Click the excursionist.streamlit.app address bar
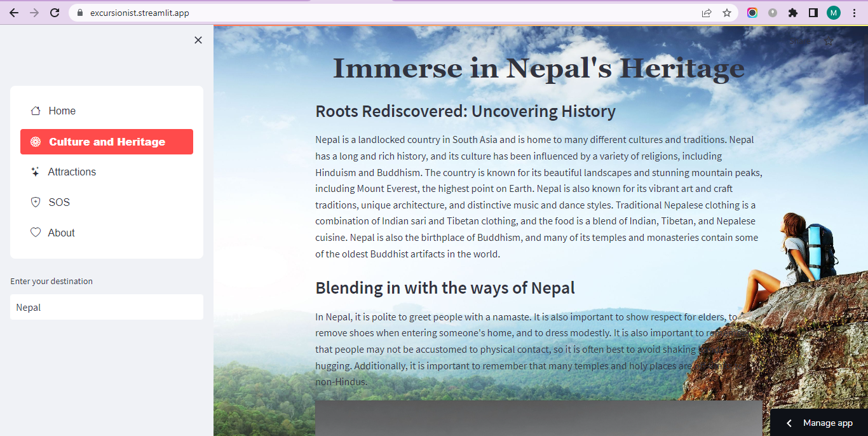This screenshot has height=436, width=868. point(403,13)
